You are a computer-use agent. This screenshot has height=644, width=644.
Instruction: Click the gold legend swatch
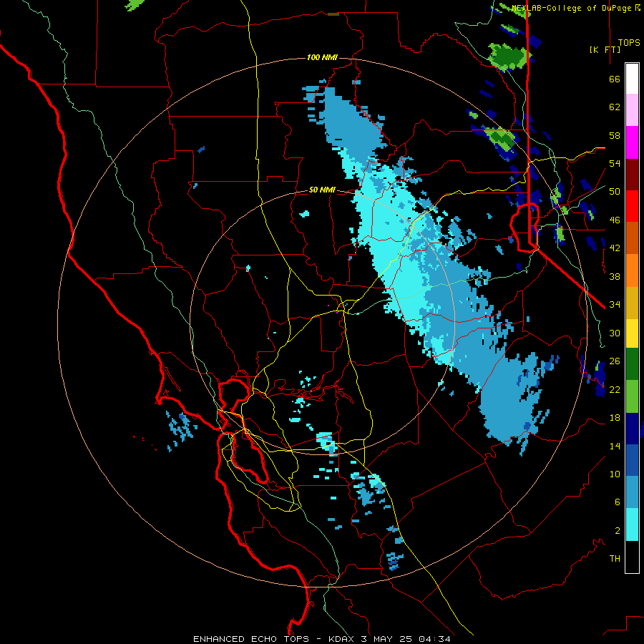632,303
